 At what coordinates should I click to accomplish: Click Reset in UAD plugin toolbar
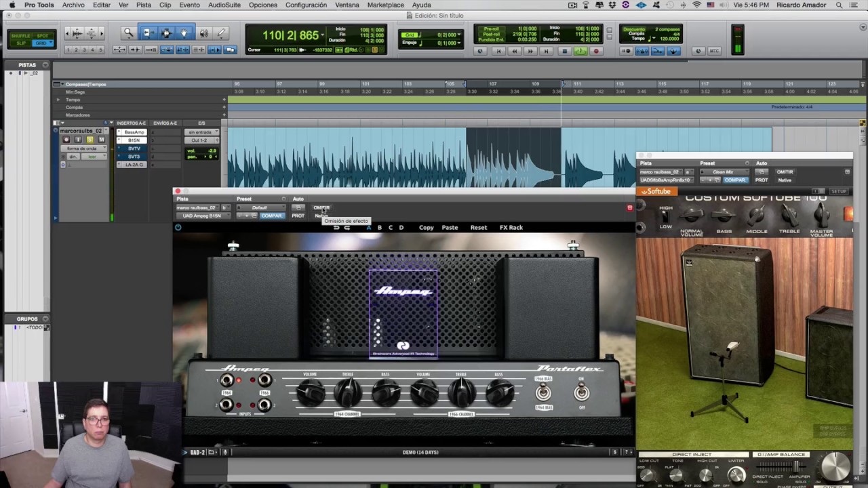pyautogui.click(x=479, y=228)
